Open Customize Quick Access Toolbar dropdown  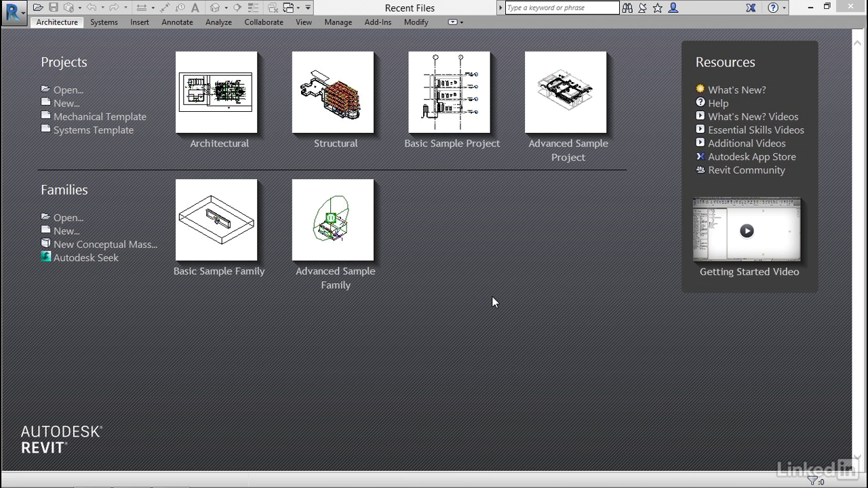pos(308,8)
